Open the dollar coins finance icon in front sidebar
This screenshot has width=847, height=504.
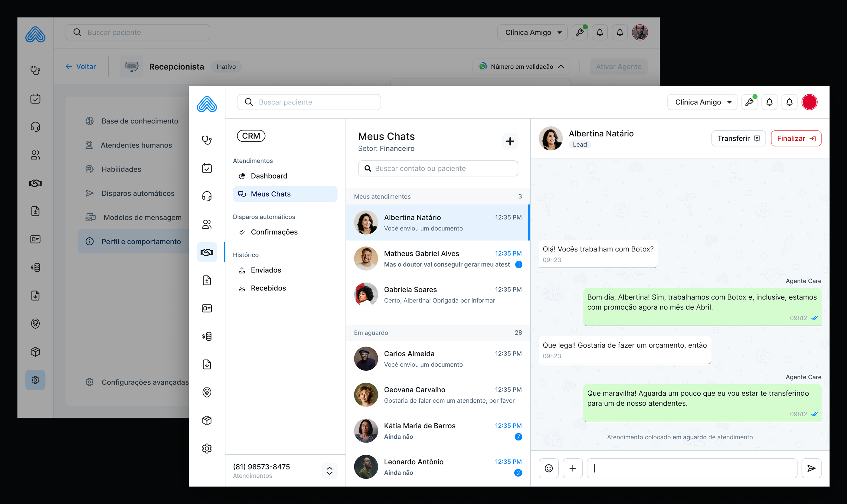(x=207, y=336)
